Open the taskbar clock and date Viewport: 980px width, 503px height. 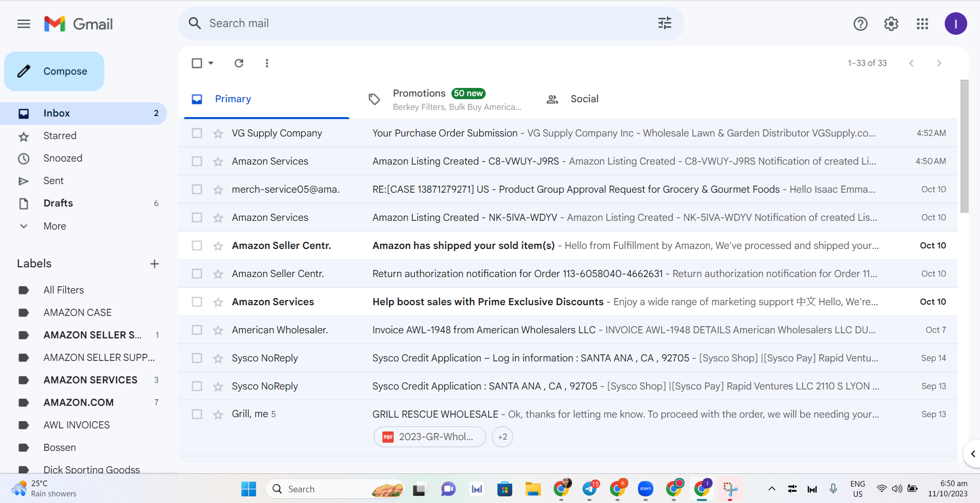947,489
